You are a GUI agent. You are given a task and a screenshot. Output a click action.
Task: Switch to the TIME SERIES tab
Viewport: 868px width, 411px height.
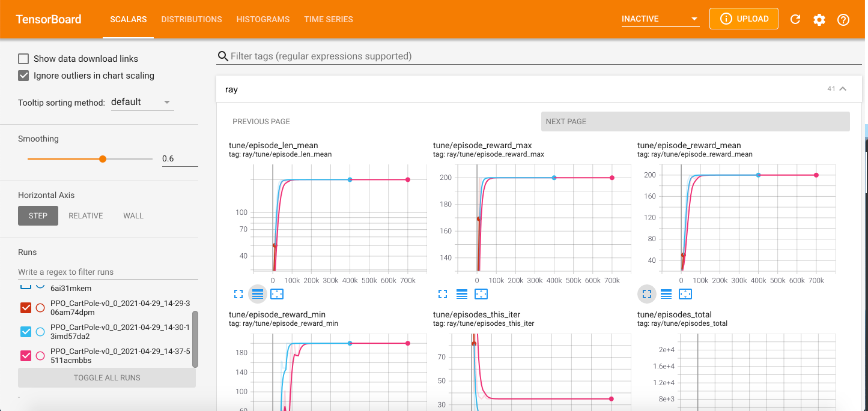pyautogui.click(x=329, y=19)
